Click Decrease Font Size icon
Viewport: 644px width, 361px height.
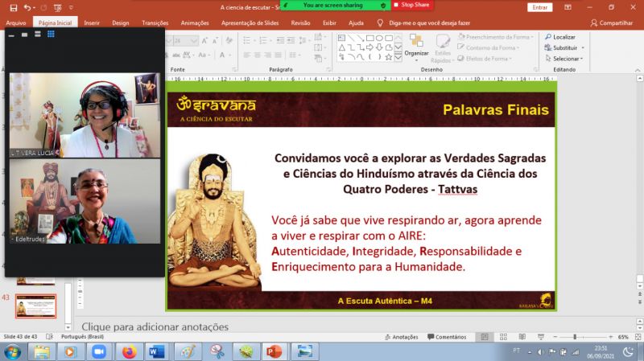click(215, 41)
